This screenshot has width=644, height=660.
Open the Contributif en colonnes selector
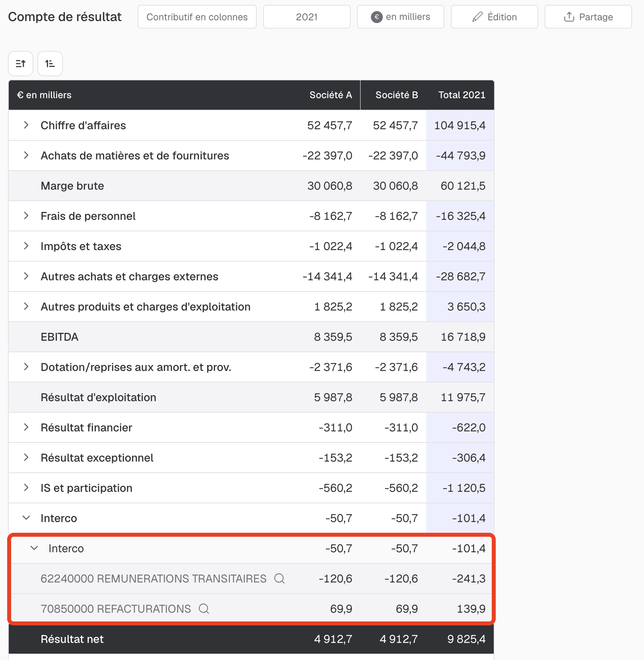197,17
